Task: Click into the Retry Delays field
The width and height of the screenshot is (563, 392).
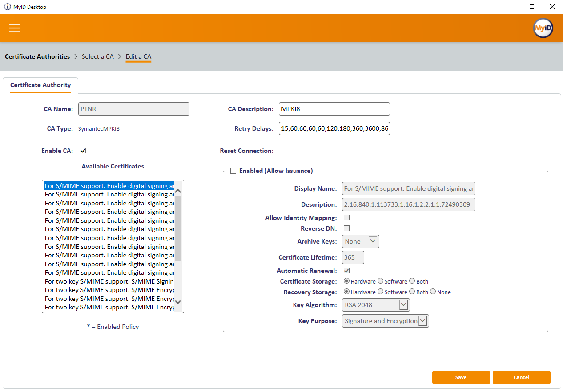Action: [x=334, y=129]
